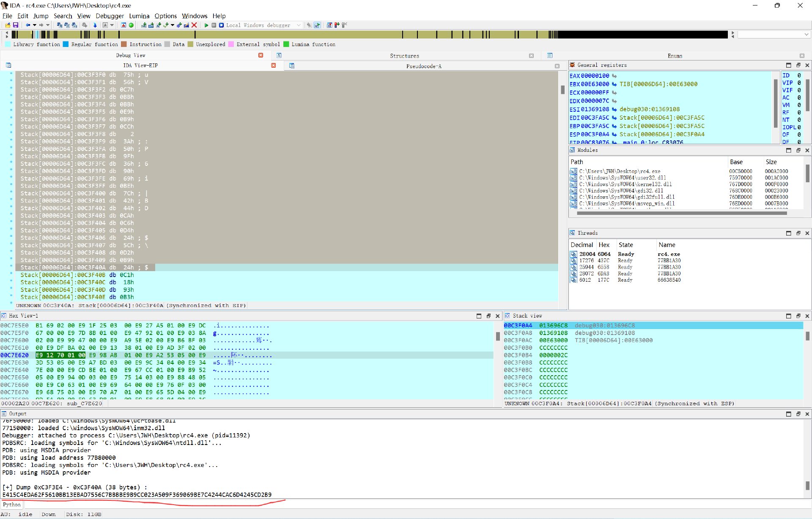The width and height of the screenshot is (812, 519).
Task: Jump back using the left arrow icon
Action: point(28,25)
